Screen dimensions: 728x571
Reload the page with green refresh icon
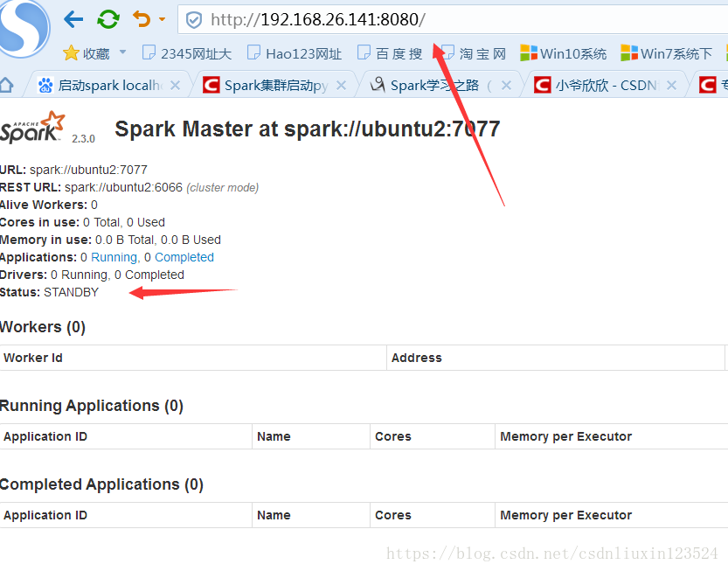[108, 19]
